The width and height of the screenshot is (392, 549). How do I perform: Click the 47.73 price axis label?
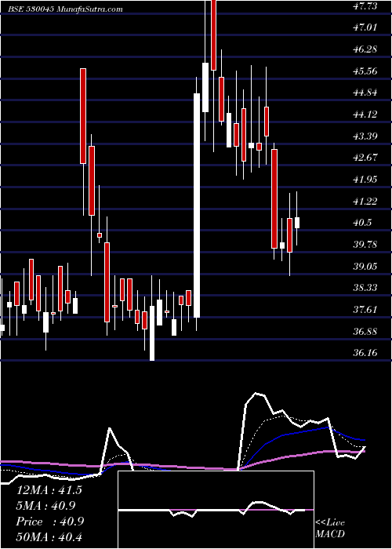point(365,5)
